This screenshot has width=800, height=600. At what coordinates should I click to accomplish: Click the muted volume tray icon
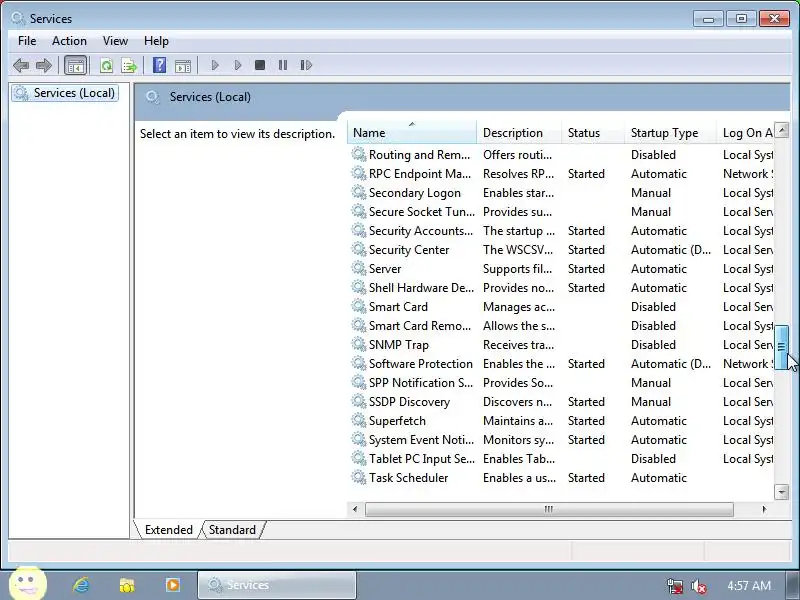point(698,586)
